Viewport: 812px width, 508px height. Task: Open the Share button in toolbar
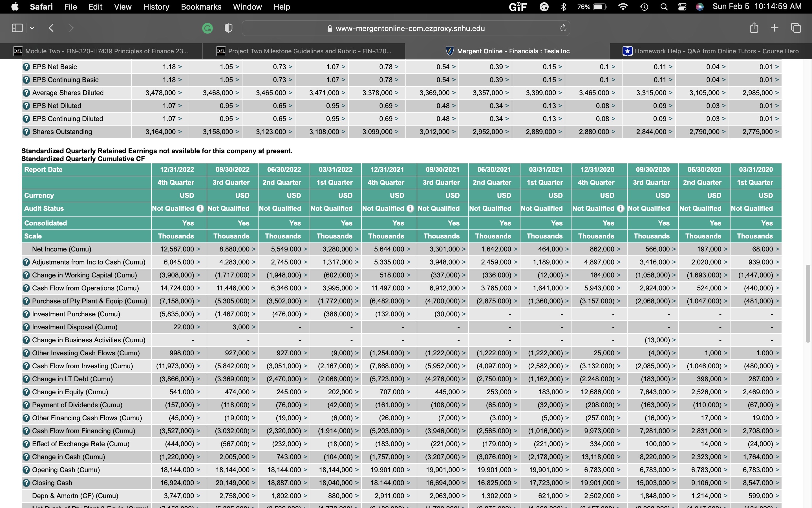click(754, 28)
